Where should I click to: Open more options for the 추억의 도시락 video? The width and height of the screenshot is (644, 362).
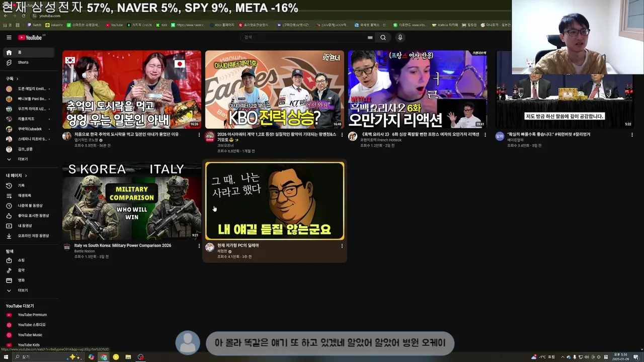[x=199, y=135]
